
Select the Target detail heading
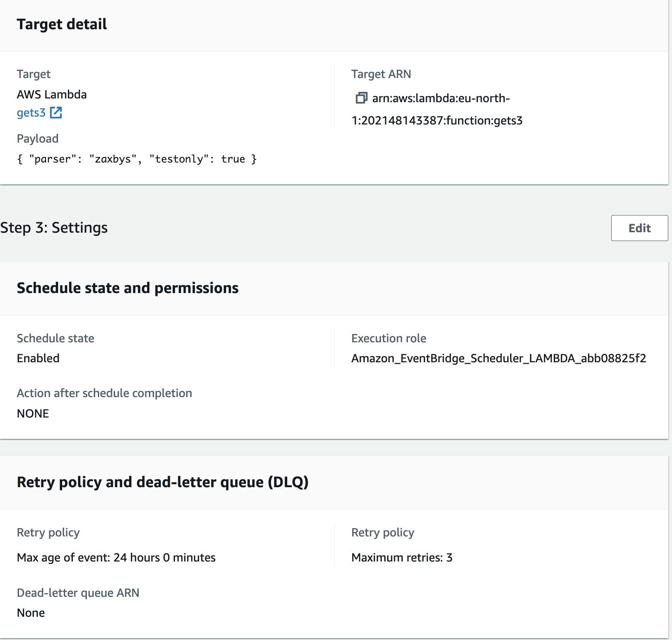pos(62,24)
